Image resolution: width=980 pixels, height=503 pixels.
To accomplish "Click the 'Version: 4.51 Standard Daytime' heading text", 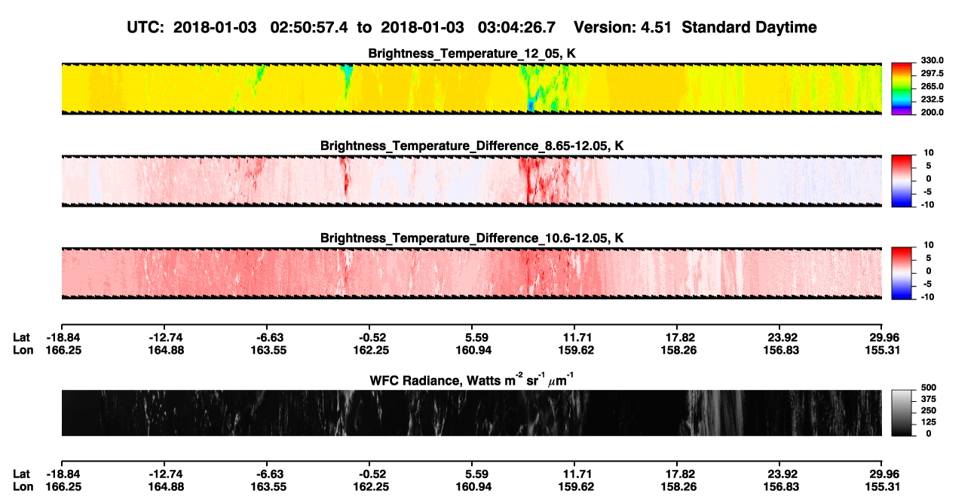I will (x=695, y=27).
